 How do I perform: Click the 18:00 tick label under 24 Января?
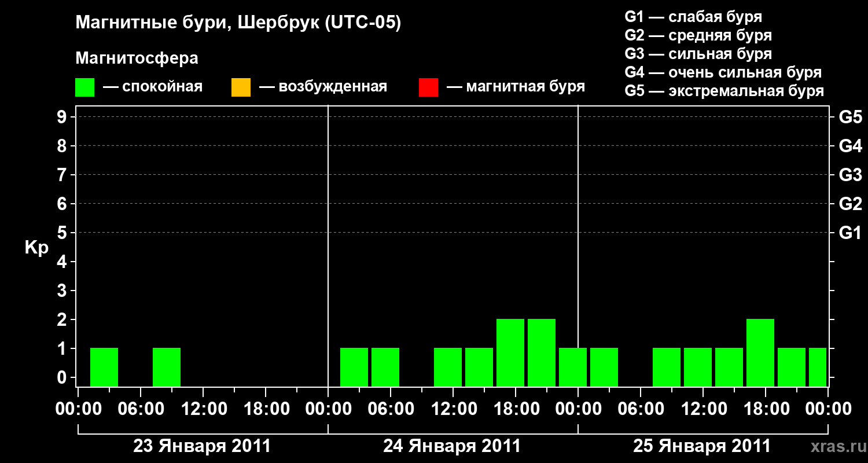(516, 409)
